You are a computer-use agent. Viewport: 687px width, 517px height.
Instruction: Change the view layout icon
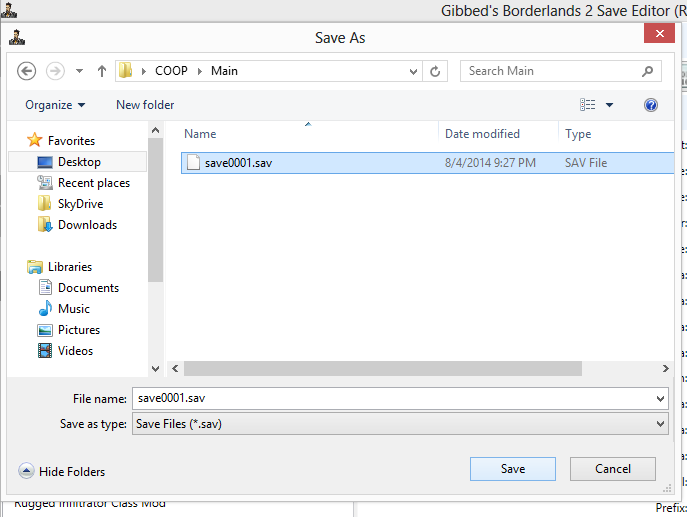(588, 105)
